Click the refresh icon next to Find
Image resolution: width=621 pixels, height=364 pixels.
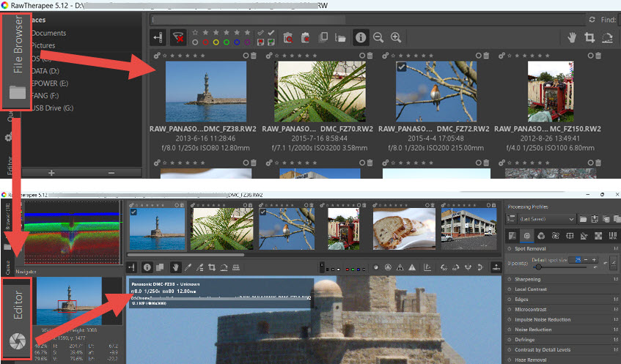point(592,19)
